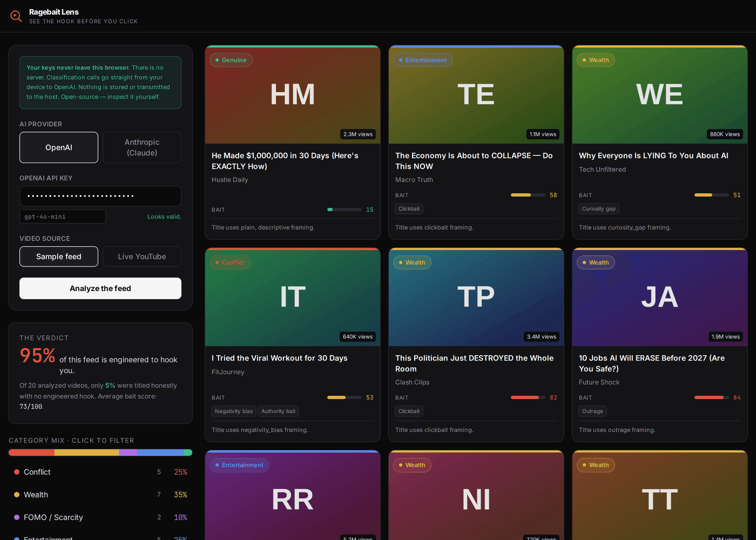This screenshot has width=756, height=540.
Task: Click the Future Shock channel name
Action: click(x=599, y=382)
